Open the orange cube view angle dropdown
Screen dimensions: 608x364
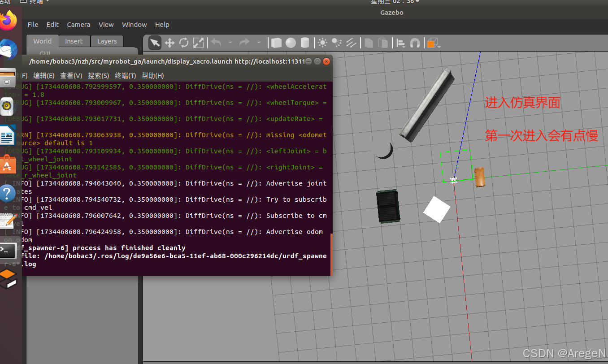pyautogui.click(x=434, y=43)
